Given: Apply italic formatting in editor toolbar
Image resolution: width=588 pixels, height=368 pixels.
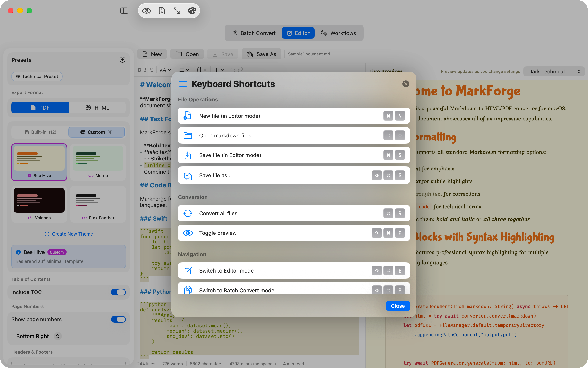Looking at the screenshot, I should click(x=145, y=70).
